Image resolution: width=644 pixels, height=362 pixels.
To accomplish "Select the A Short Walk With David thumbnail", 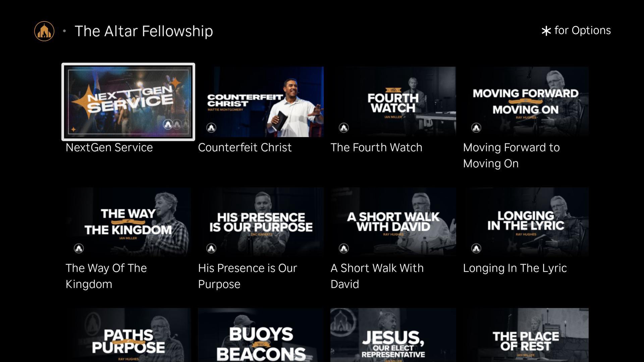I will click(x=393, y=223).
